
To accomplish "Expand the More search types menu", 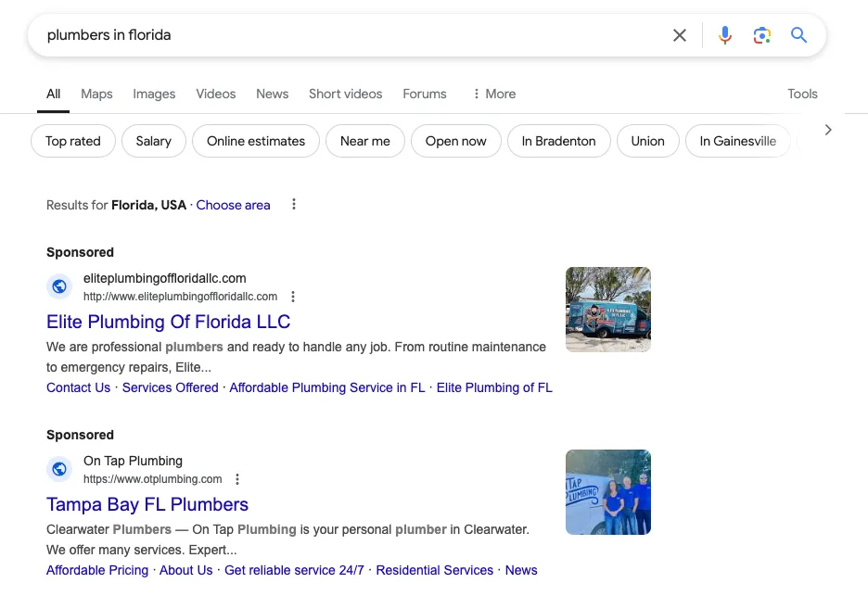I will tap(493, 94).
